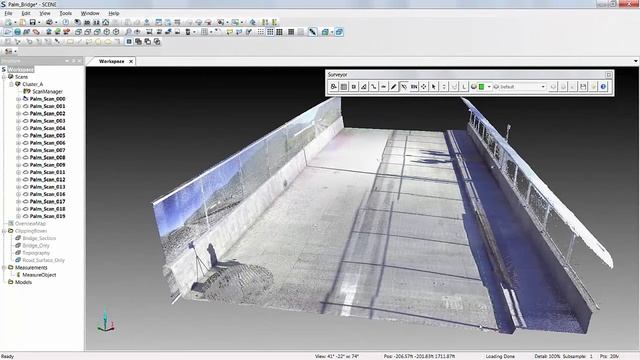Image resolution: width=640 pixels, height=360 pixels.
Task: Click the magnifier zoom icon in the second toolbar
Action: [128, 32]
